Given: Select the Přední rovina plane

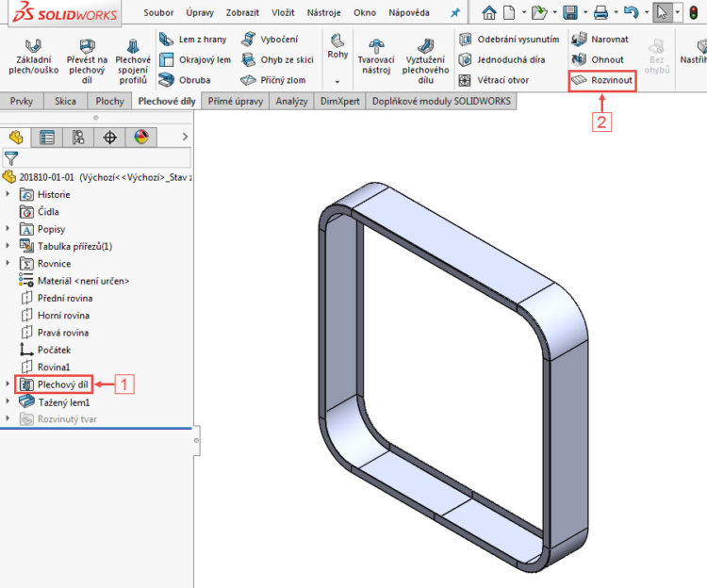Looking at the screenshot, I should [x=57, y=298].
